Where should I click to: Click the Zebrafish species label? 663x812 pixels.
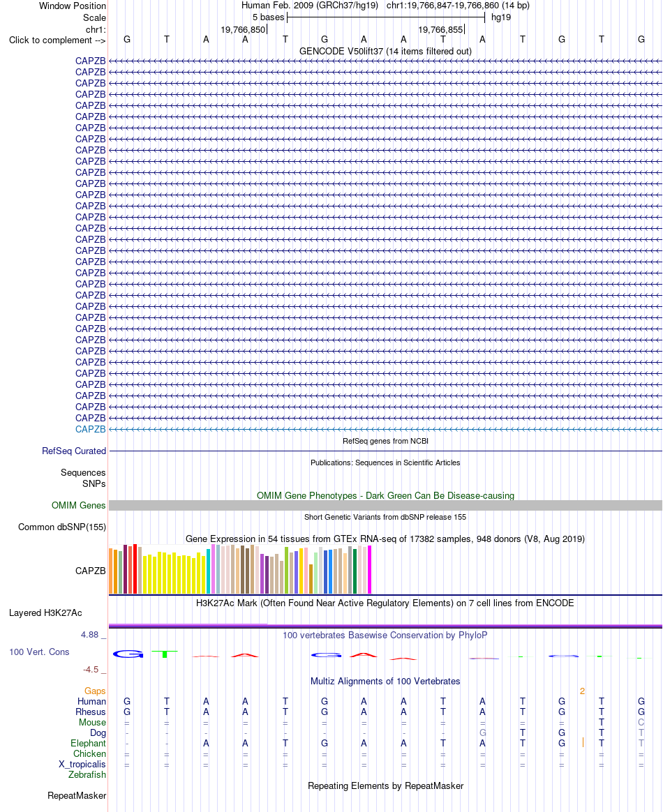pyautogui.click(x=87, y=775)
